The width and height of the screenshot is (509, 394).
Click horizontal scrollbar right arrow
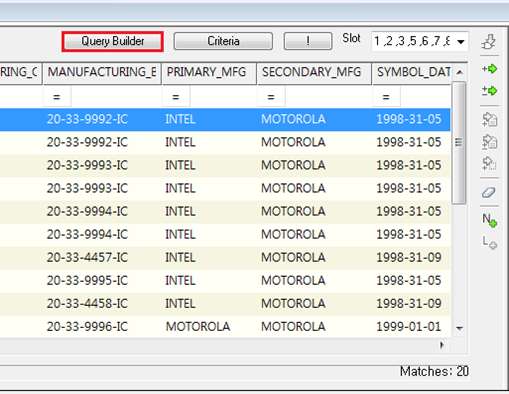tap(442, 345)
